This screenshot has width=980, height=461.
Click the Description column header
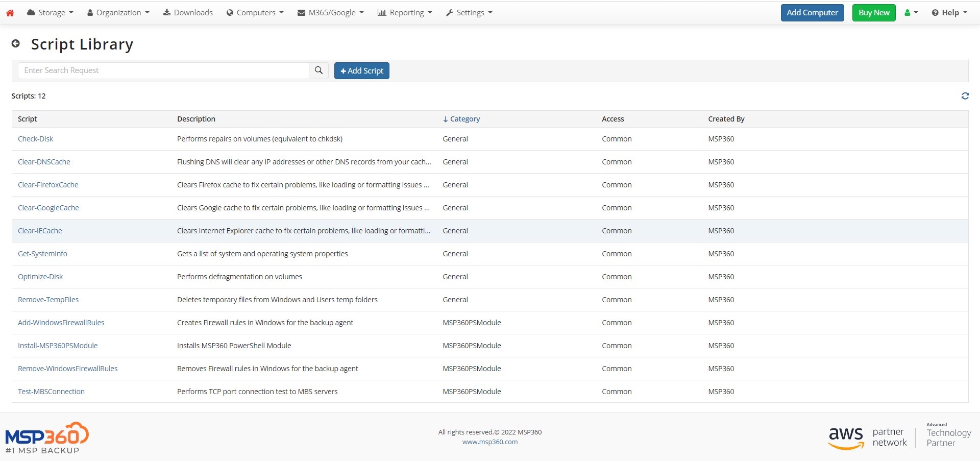[x=196, y=119]
